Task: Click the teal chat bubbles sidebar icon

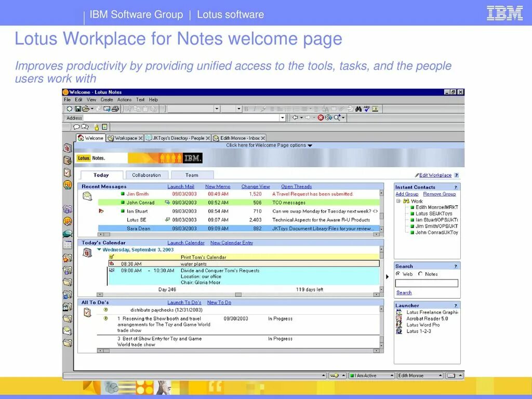Action: (x=68, y=234)
